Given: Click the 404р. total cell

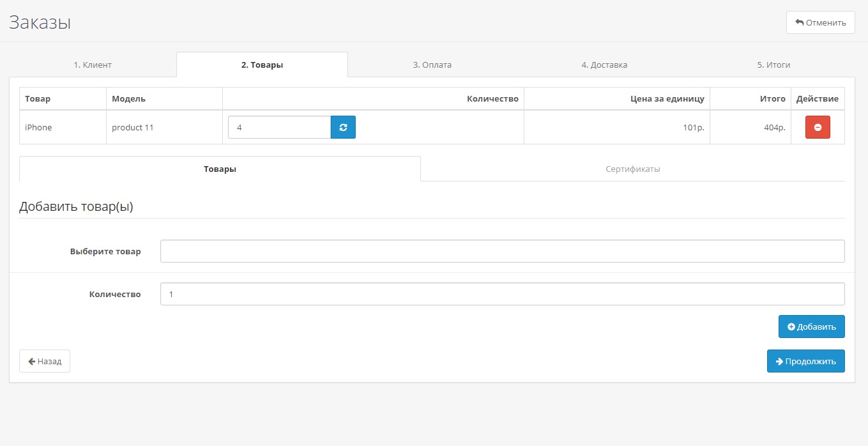Looking at the screenshot, I should click(x=774, y=127).
